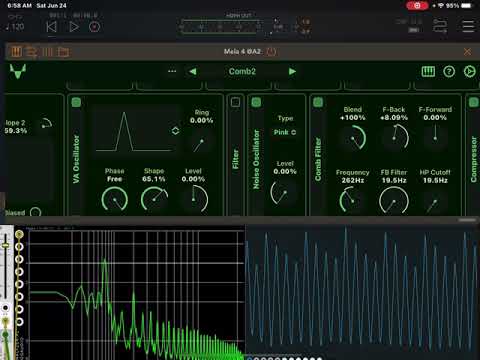The width and height of the screenshot is (480, 360).
Task: Open the routing matrix icon in the top bar
Action: pos(440,26)
